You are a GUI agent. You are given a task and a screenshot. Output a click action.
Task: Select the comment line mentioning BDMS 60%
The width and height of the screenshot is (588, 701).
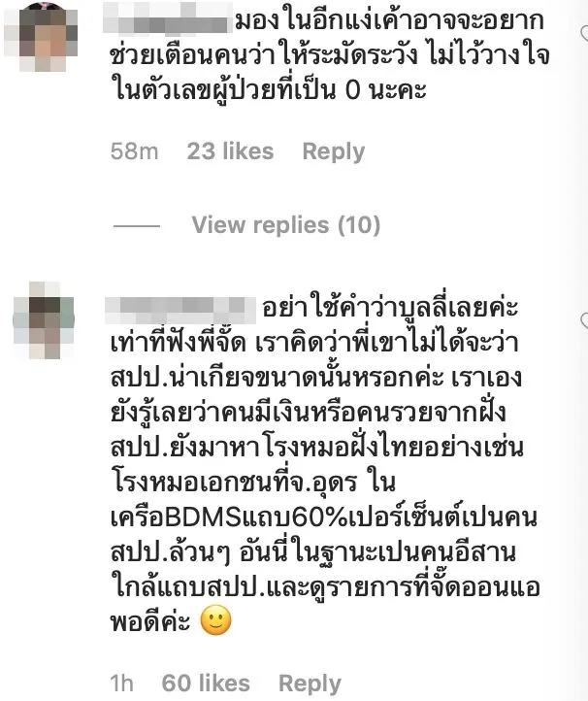point(323,517)
